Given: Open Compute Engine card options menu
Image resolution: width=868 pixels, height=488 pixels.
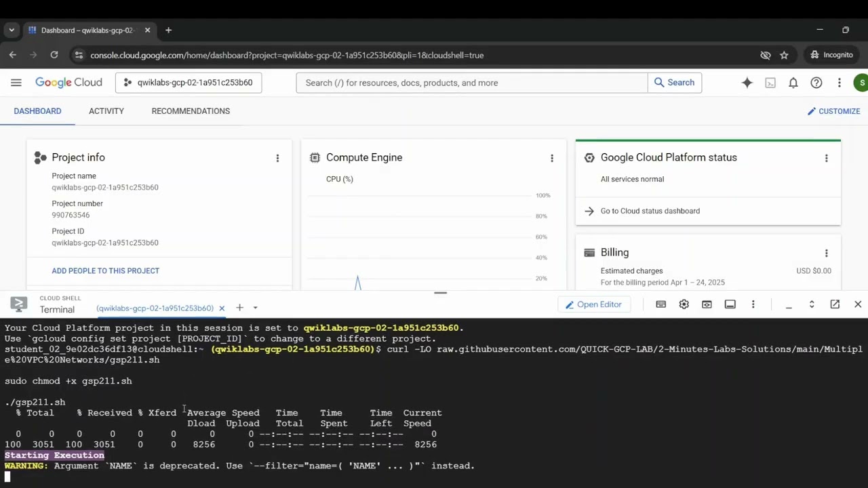Looking at the screenshot, I should coord(552,158).
